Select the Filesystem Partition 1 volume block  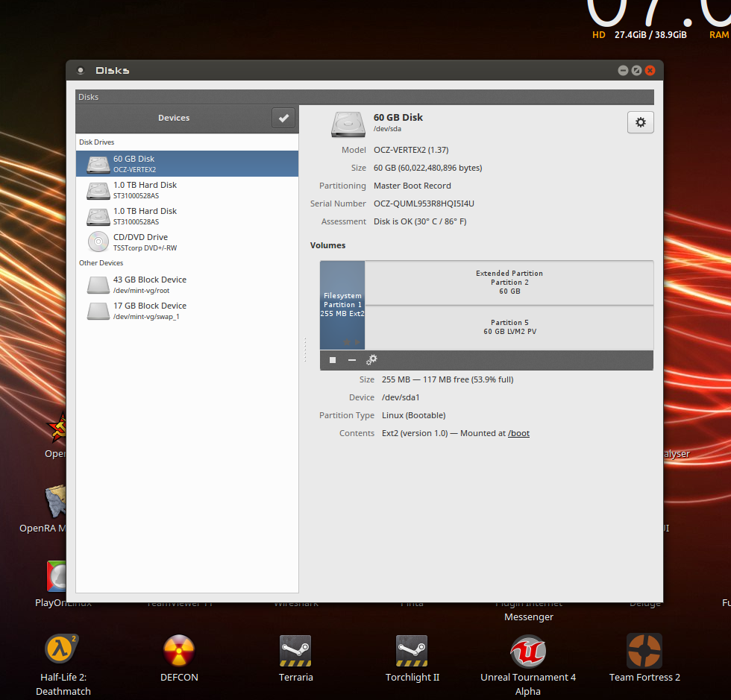point(342,305)
